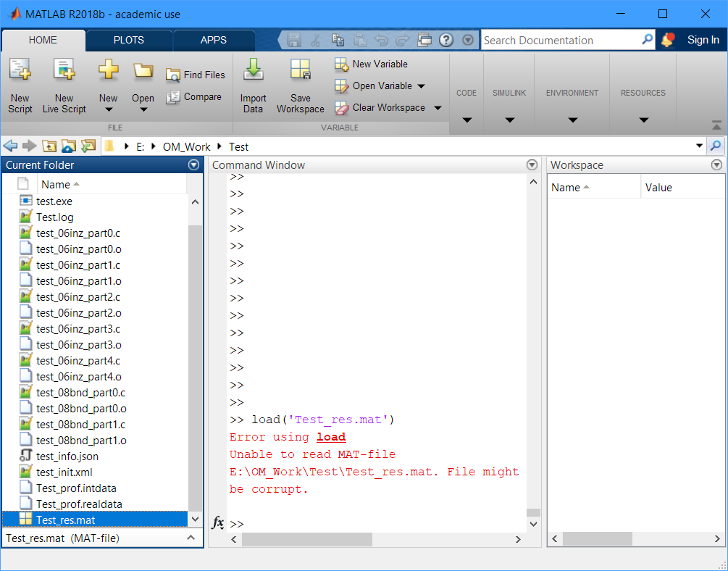Click the Workspace horizontal scrollbar

coord(598,539)
